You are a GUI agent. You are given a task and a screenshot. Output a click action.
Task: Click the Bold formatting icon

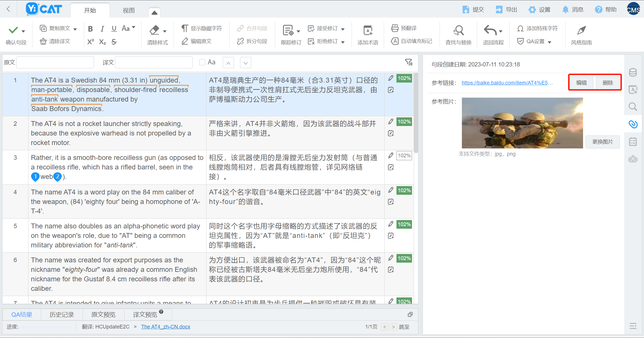(x=90, y=29)
